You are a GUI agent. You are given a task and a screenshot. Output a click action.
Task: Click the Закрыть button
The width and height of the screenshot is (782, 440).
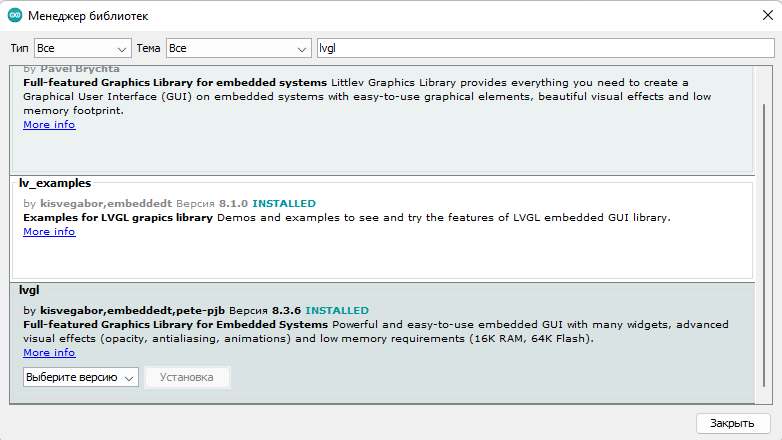click(x=733, y=423)
